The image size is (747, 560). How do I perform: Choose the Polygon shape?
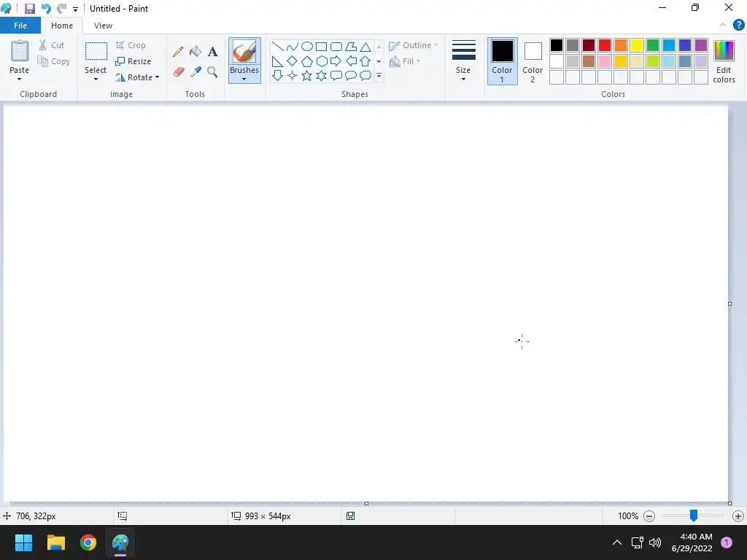tap(351, 46)
